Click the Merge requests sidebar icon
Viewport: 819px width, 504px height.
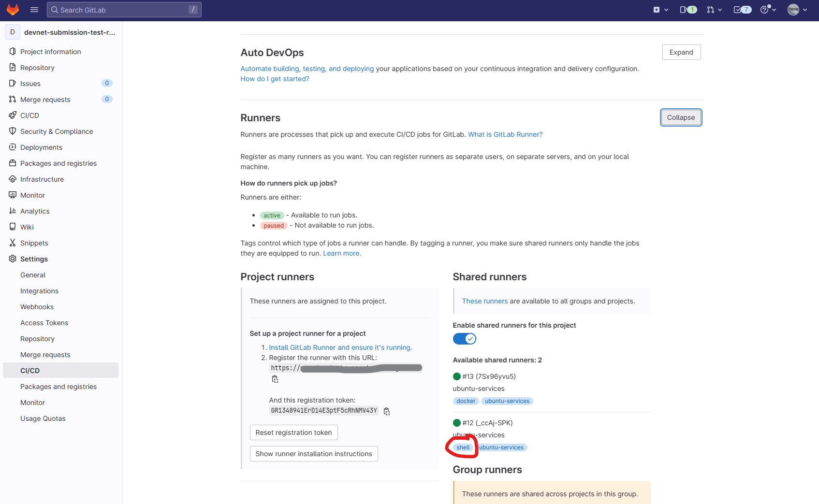pyautogui.click(x=13, y=100)
